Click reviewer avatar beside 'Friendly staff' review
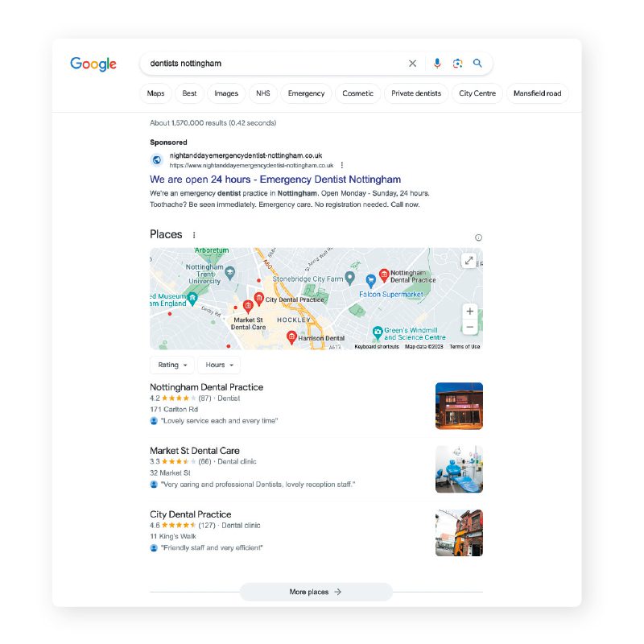 pos(154,547)
